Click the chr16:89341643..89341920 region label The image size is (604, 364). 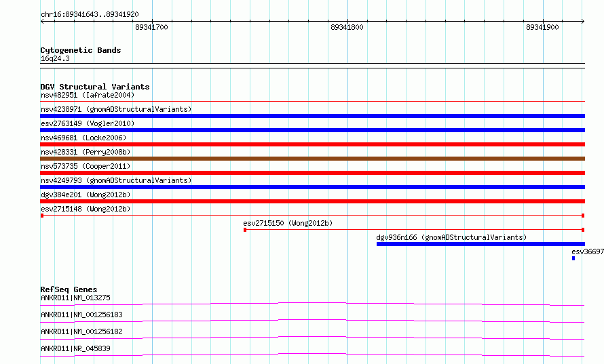[x=90, y=15]
